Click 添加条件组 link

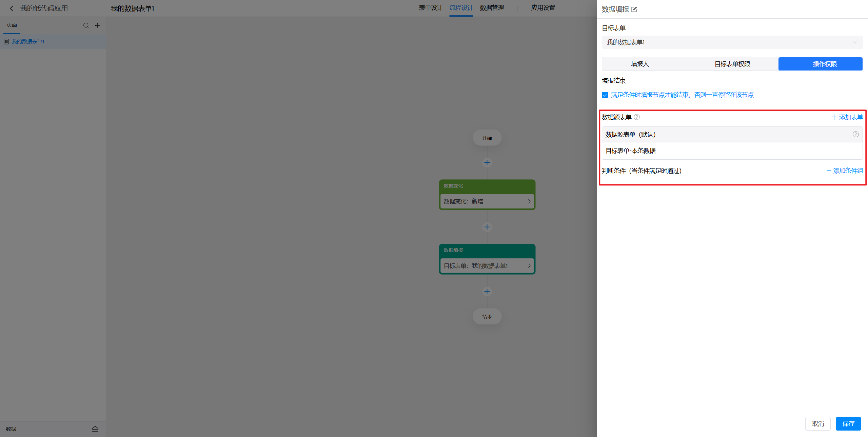pos(844,171)
